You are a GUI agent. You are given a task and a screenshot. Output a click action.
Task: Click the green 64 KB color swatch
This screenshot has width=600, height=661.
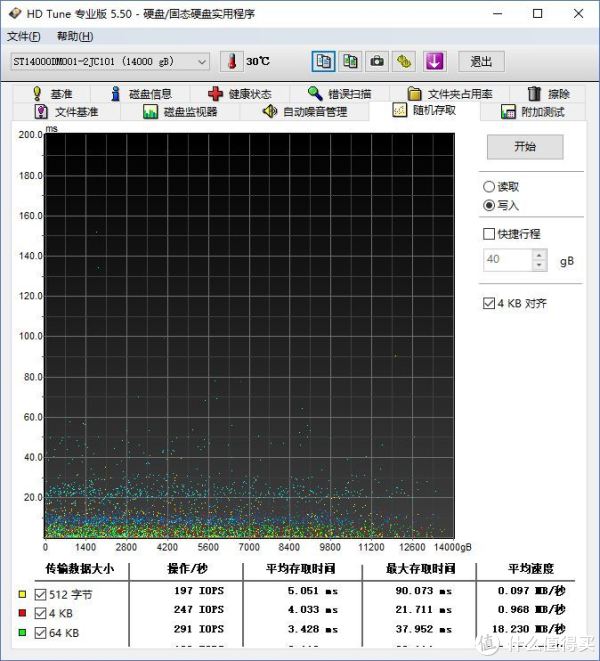(x=23, y=633)
